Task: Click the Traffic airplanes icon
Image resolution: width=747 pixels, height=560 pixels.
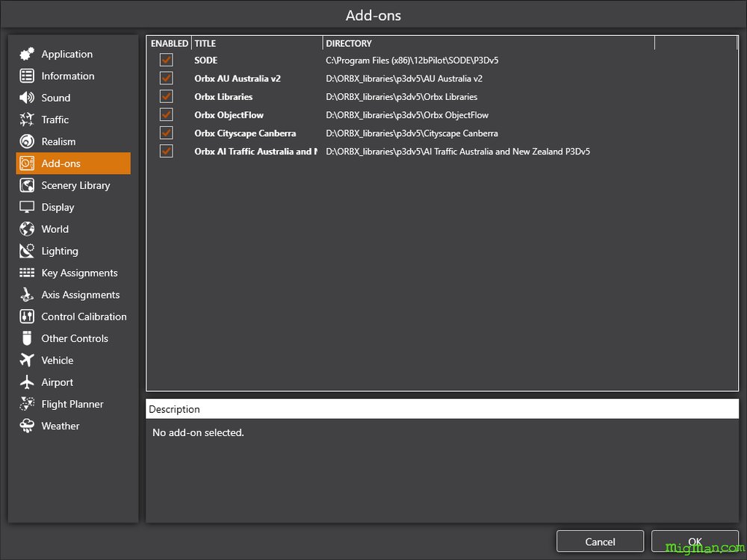Action: 27,119
